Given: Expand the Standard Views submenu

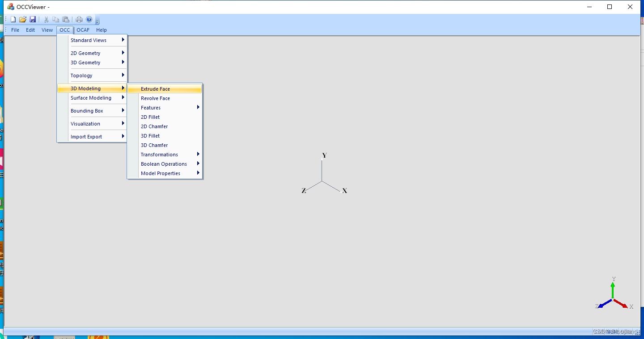Looking at the screenshot, I should click(x=90, y=40).
